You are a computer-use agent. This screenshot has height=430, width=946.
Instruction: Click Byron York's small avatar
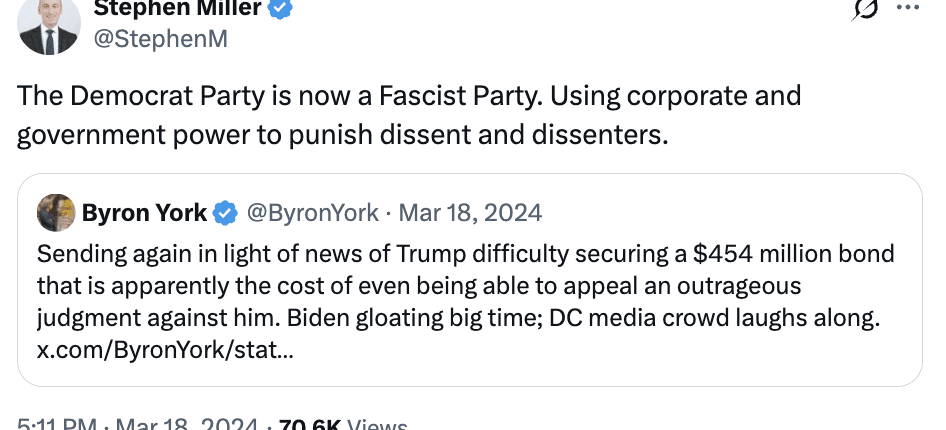56,212
